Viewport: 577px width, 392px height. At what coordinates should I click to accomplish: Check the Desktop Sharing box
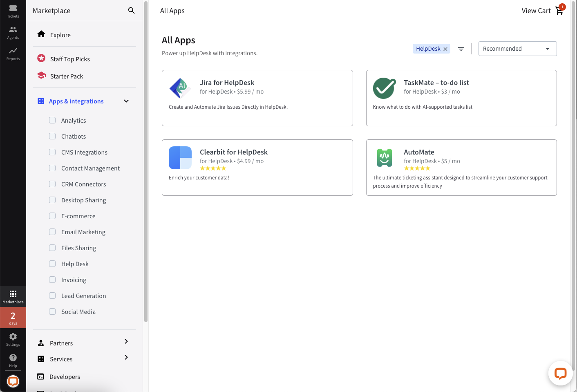pos(52,200)
